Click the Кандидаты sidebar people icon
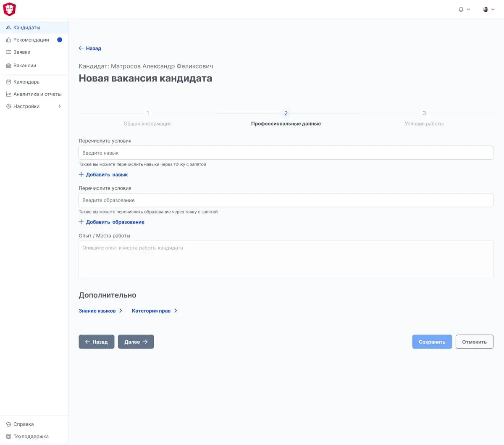 click(x=8, y=28)
